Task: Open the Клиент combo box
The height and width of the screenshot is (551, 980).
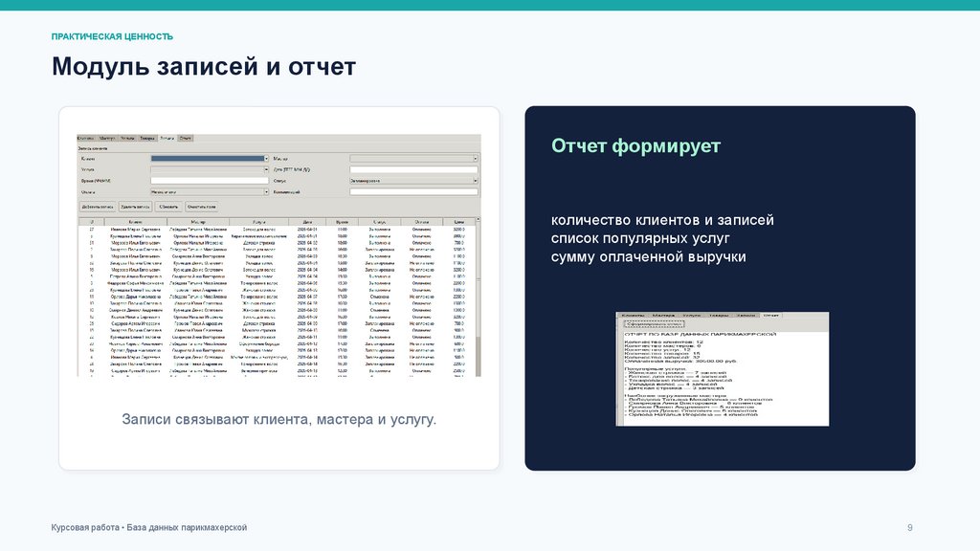Action: pyautogui.click(x=210, y=159)
